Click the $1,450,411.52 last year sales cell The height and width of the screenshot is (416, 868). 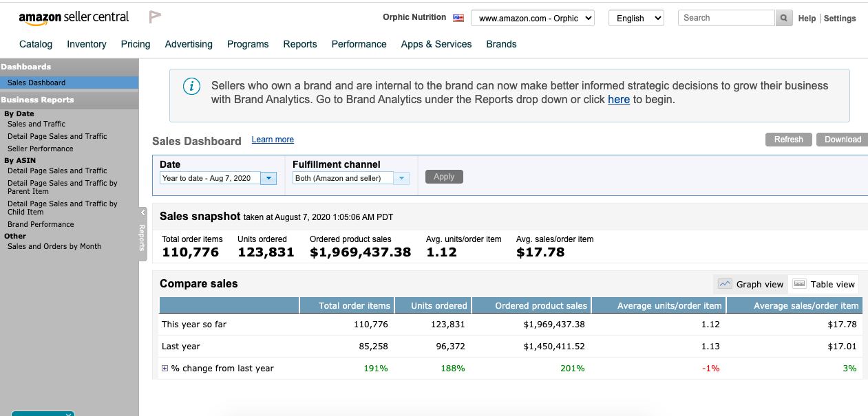[554, 347]
